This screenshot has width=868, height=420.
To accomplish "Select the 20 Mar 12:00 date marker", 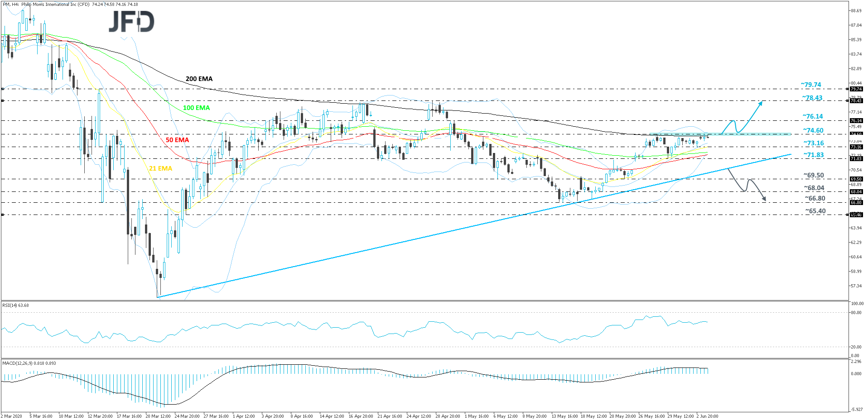I will pyautogui.click(x=158, y=416).
